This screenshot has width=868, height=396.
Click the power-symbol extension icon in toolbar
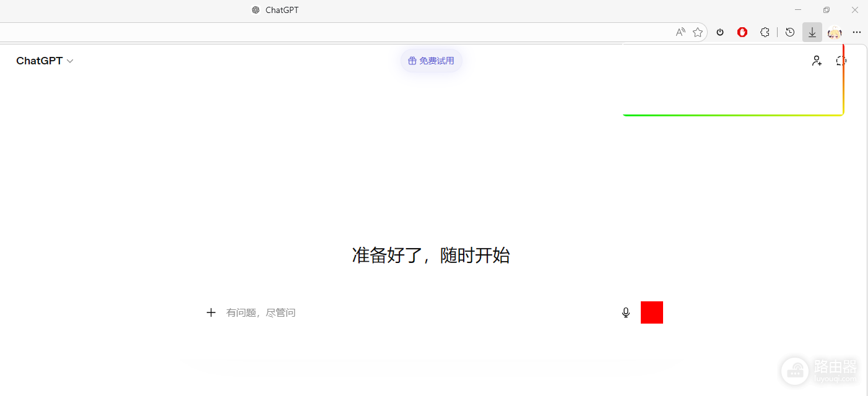click(x=720, y=32)
